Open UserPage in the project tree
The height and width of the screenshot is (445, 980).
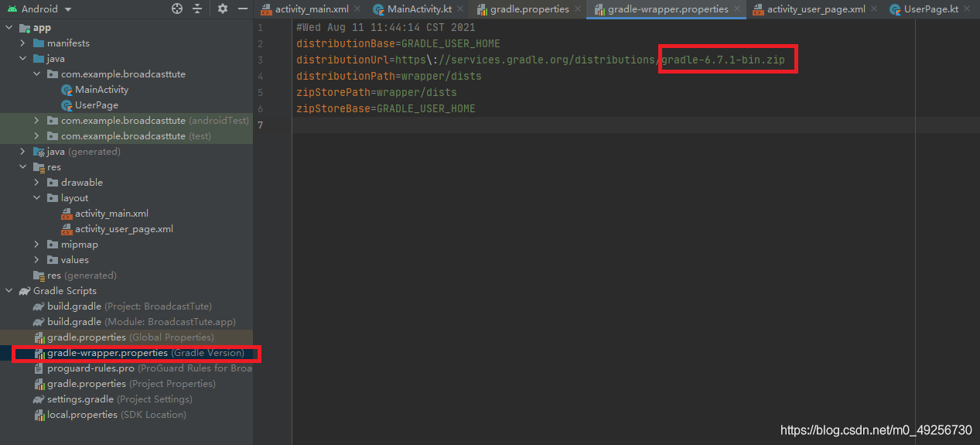coord(97,105)
